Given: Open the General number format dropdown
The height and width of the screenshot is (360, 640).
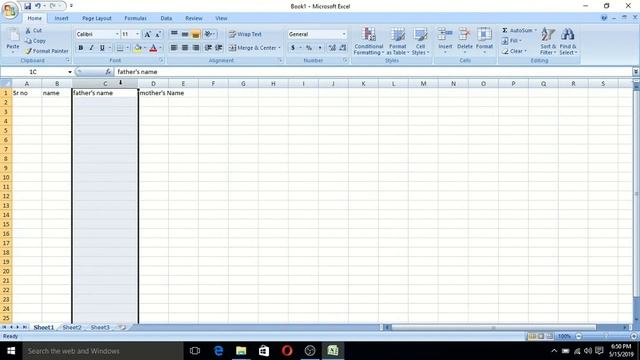Looking at the screenshot, I should 344,34.
